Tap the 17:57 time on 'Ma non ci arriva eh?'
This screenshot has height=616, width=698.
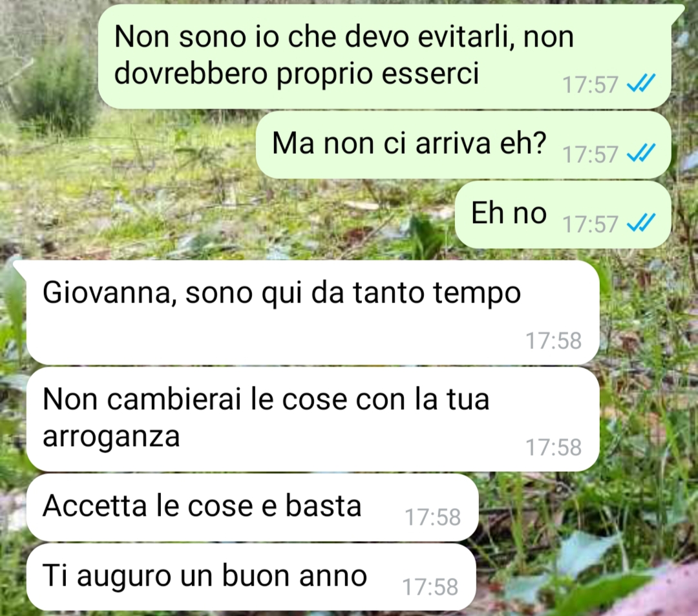pos(590,154)
